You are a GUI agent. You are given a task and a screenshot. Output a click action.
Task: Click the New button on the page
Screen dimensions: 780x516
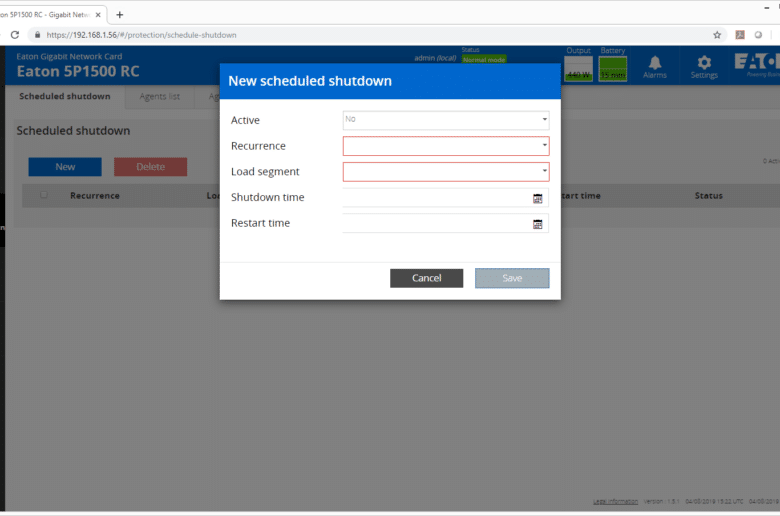[x=65, y=167]
